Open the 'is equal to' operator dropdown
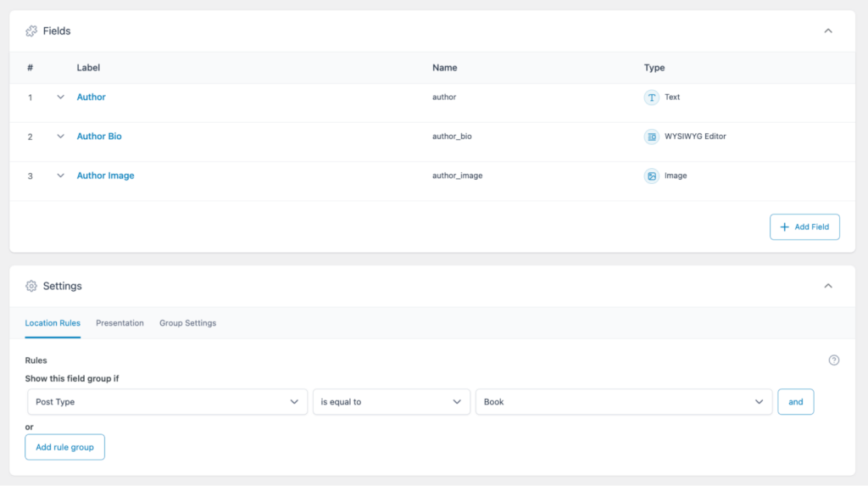The width and height of the screenshot is (868, 486). point(391,402)
